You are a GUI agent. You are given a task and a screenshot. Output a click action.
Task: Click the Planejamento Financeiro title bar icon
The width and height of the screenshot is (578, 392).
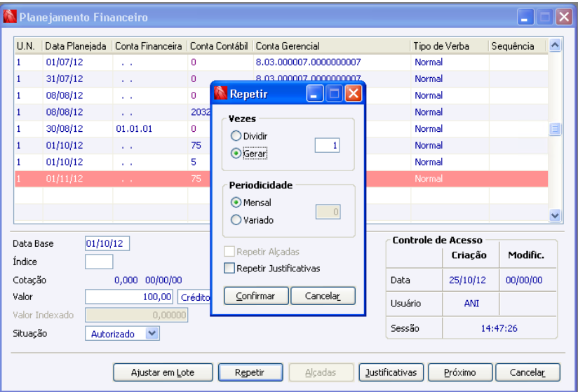[10, 17]
